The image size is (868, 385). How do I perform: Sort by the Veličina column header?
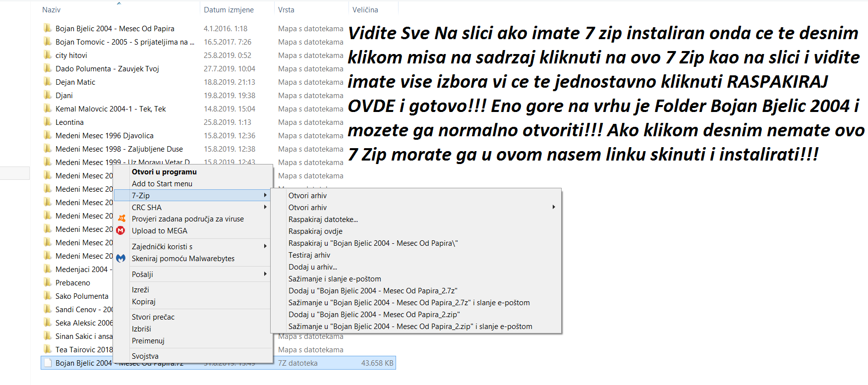(365, 10)
